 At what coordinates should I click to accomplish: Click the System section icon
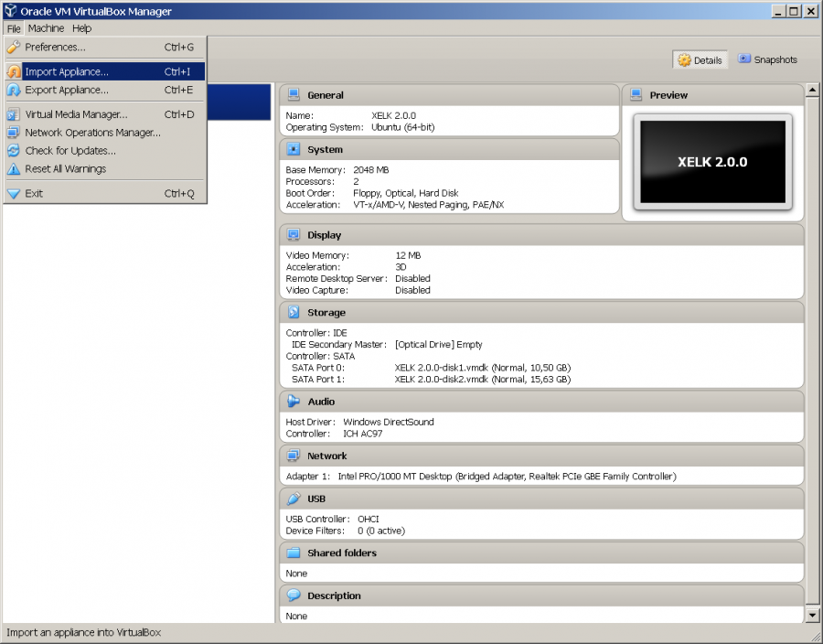click(294, 149)
